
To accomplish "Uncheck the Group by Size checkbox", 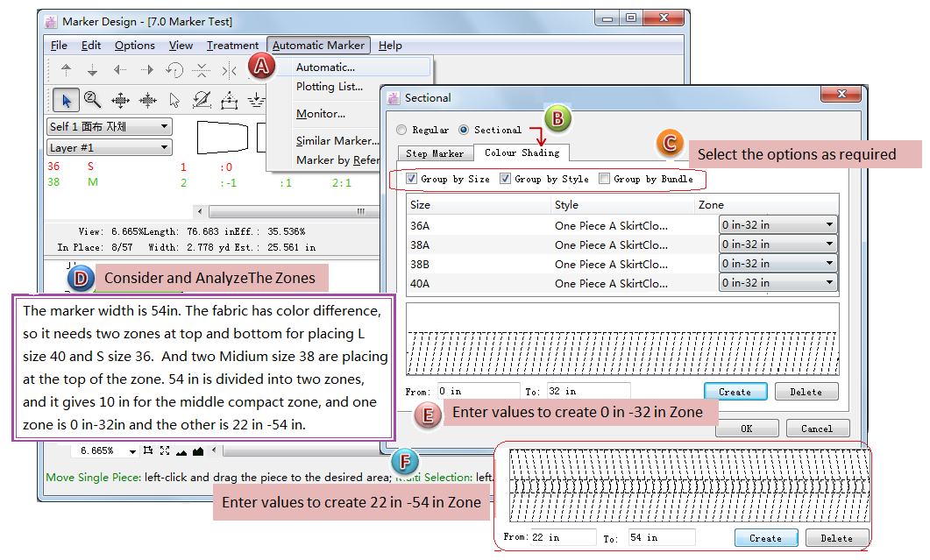I will pos(412,179).
